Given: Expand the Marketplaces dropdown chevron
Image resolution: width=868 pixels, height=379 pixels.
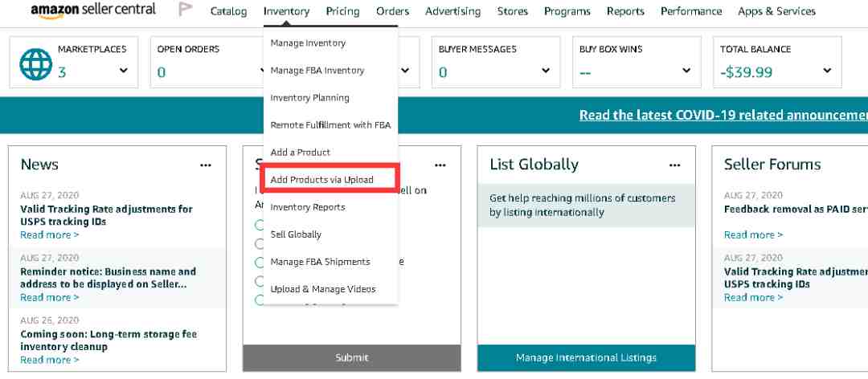Looking at the screenshot, I should pyautogui.click(x=124, y=71).
